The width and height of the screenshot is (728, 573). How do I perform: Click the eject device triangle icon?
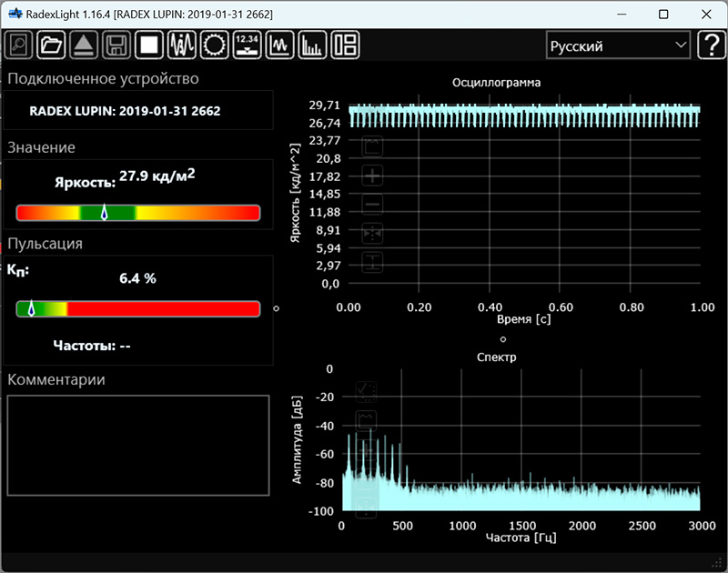tap(84, 45)
